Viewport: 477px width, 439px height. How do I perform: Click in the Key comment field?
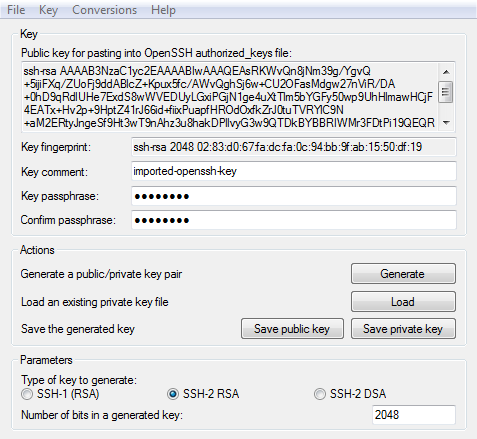pos(294,171)
